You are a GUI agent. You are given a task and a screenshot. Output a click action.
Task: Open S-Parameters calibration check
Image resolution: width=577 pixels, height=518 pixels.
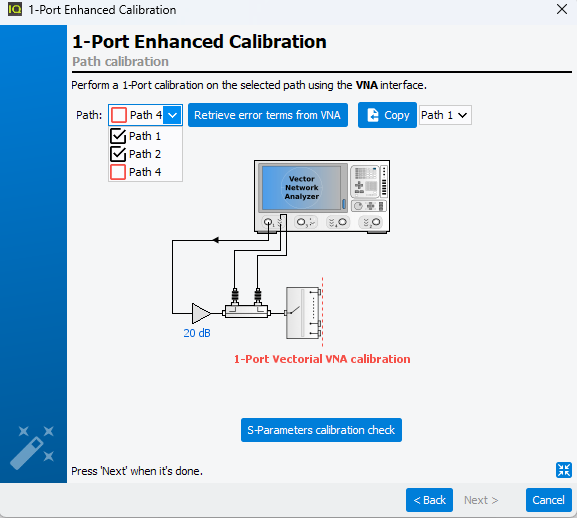(x=321, y=430)
